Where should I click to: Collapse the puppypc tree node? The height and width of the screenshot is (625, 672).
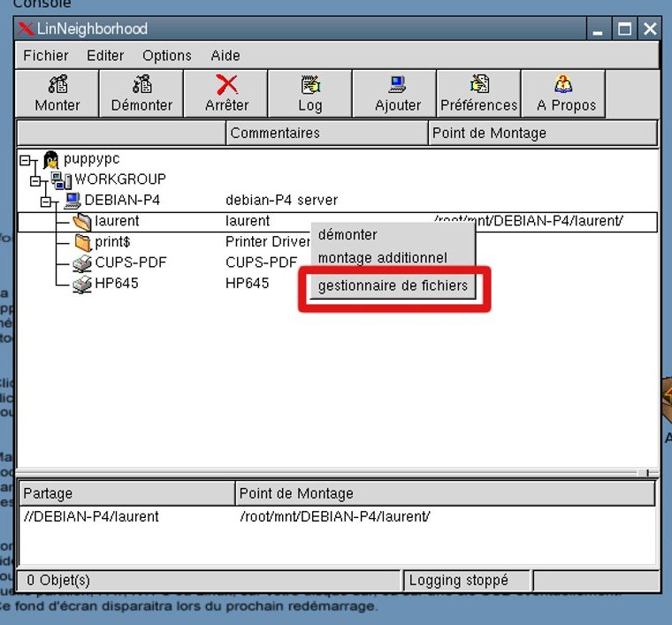[x=24, y=161]
